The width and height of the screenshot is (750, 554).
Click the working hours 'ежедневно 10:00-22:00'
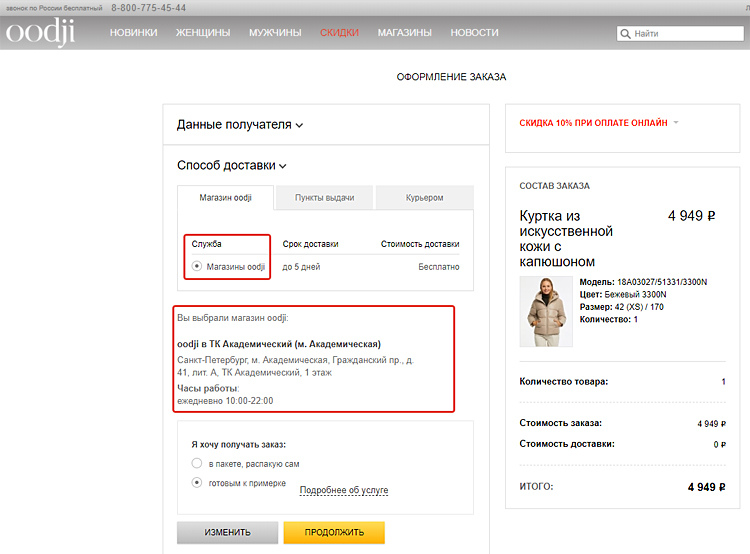(x=225, y=401)
